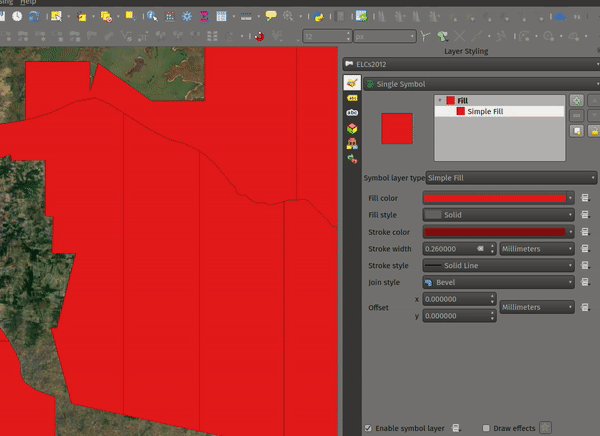Collapse the Fill symbol tree node

(x=440, y=100)
